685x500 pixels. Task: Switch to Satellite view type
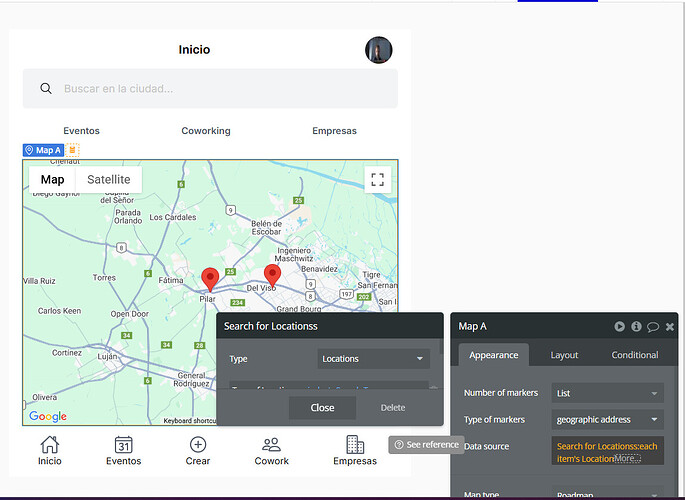click(109, 179)
